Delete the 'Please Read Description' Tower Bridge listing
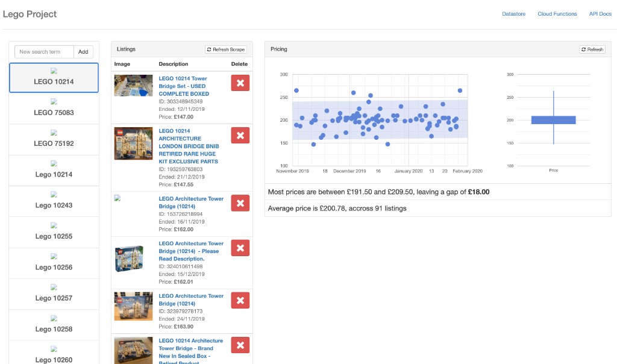Screen dimensions: 617x364 point(240,248)
